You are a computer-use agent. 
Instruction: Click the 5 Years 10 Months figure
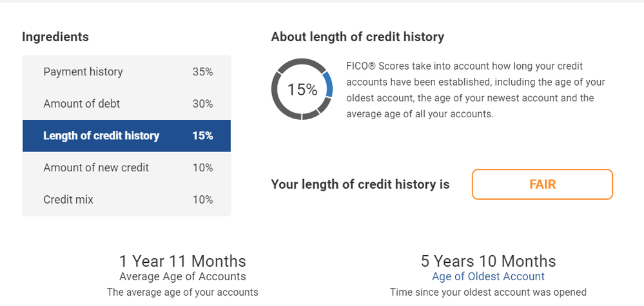pyautogui.click(x=489, y=262)
